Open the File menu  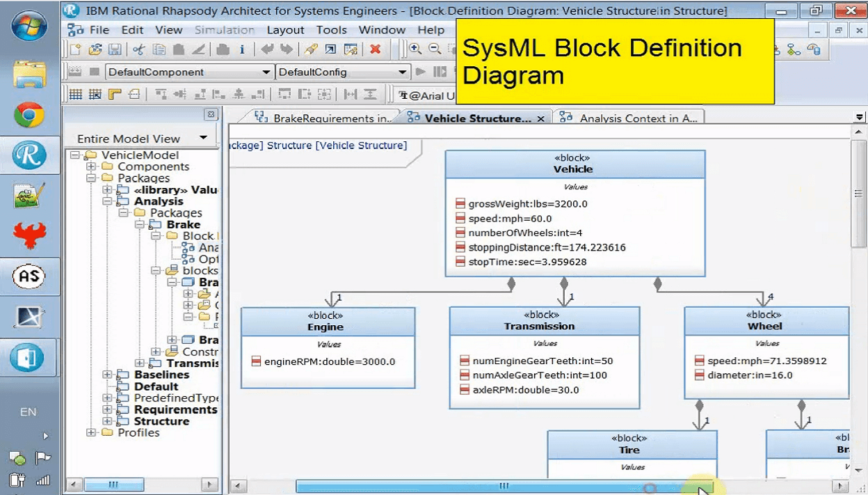(x=99, y=30)
